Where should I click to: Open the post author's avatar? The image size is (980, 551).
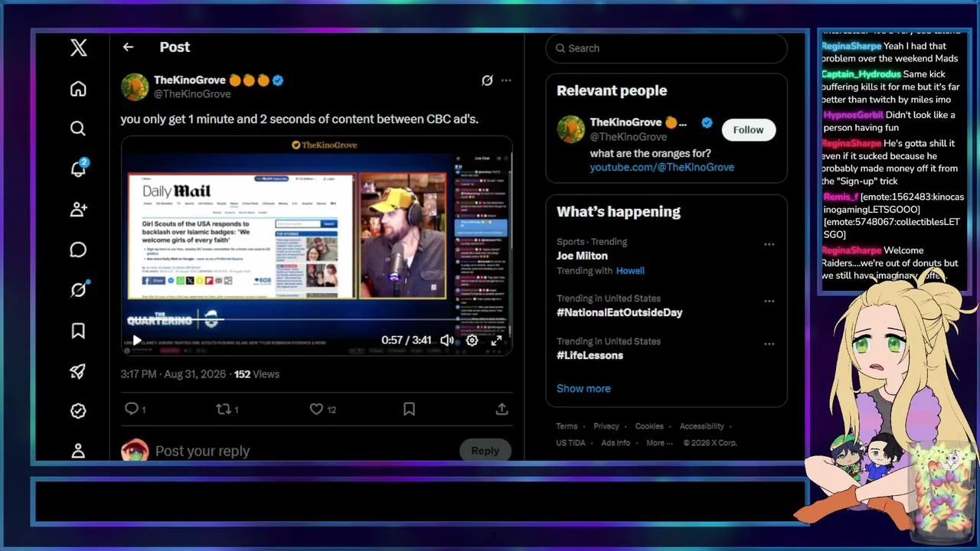pyautogui.click(x=135, y=86)
